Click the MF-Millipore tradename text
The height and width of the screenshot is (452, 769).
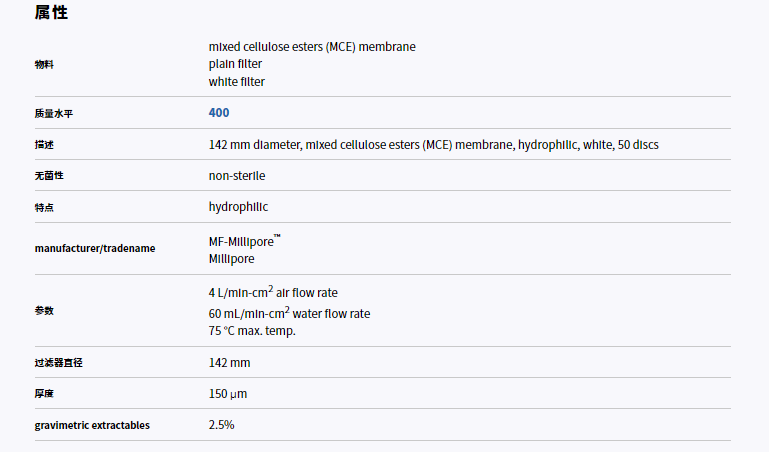(x=245, y=241)
